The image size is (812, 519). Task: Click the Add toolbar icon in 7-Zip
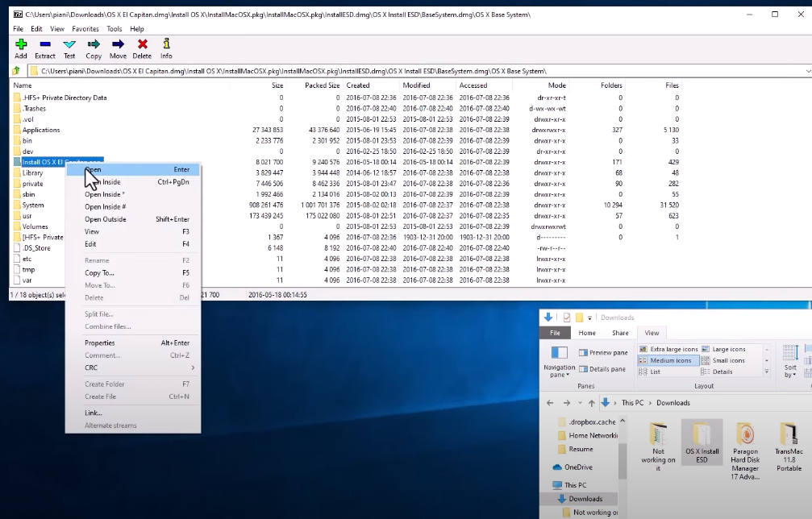pyautogui.click(x=21, y=48)
